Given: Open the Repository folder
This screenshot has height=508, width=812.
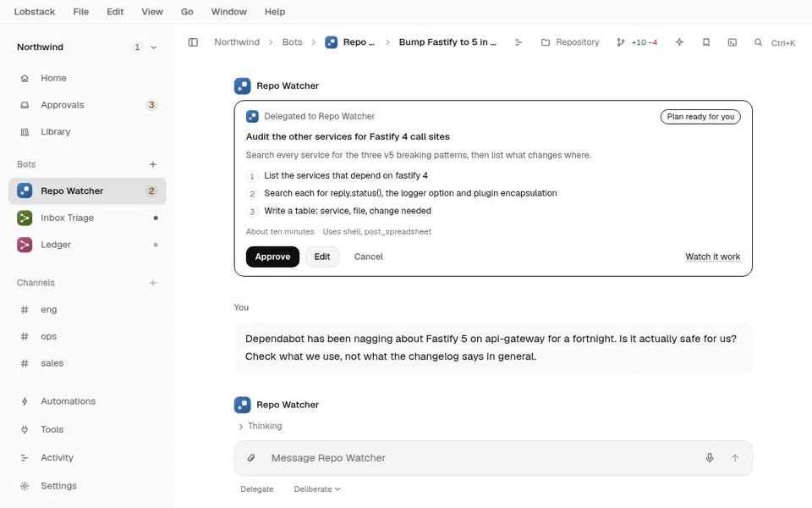Looking at the screenshot, I should [570, 42].
